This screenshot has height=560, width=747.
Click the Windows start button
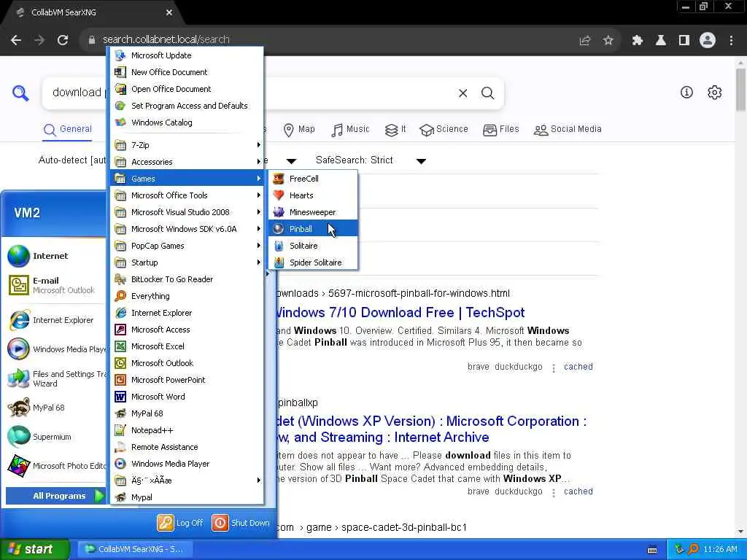[34, 549]
